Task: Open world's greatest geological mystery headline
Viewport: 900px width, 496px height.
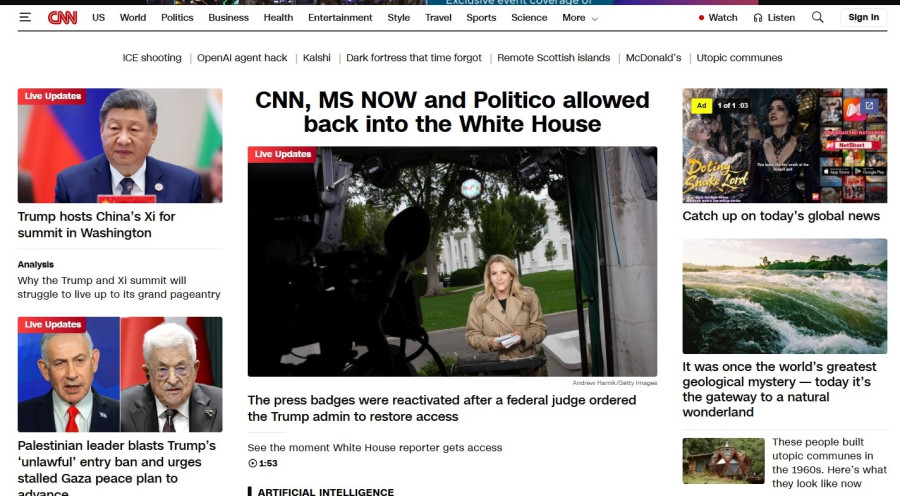Action: (779, 389)
